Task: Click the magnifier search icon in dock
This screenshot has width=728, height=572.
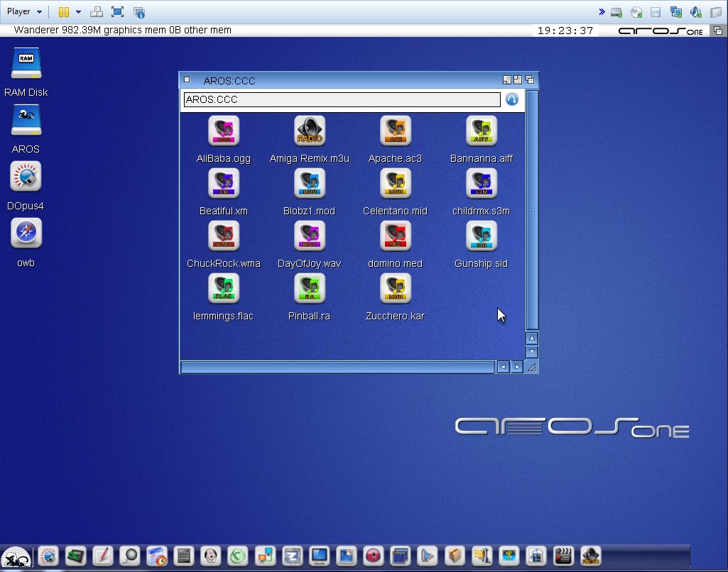Action: (129, 556)
